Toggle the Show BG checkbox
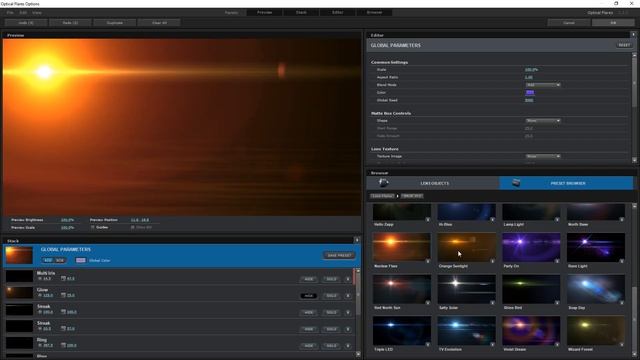The width and height of the screenshot is (640, 360). (x=133, y=227)
